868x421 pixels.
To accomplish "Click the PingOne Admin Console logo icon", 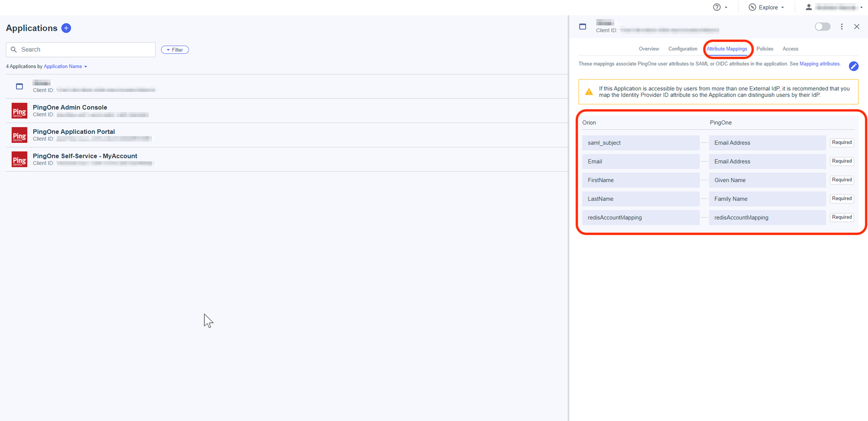I will pyautogui.click(x=19, y=111).
